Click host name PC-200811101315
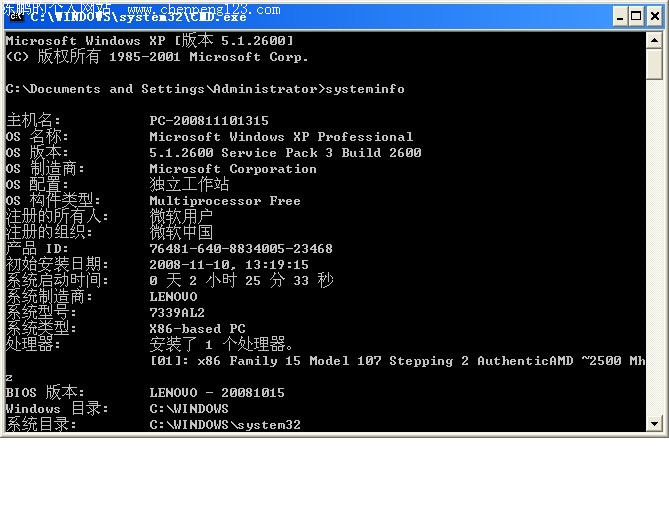Image resolution: width=669 pixels, height=512 pixels. tap(209, 121)
